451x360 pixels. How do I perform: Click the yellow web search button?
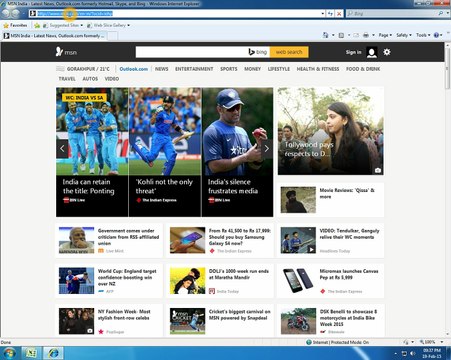pyautogui.click(x=289, y=52)
